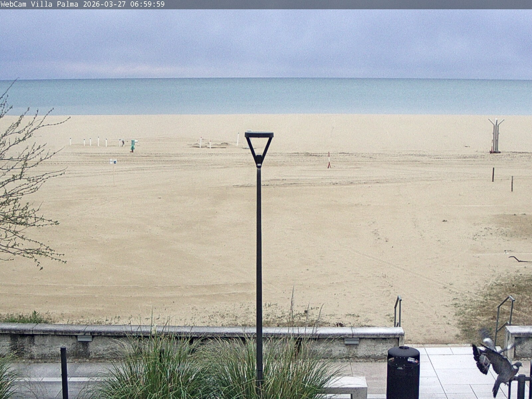Click the small blue sign on the sand

tap(113, 162)
